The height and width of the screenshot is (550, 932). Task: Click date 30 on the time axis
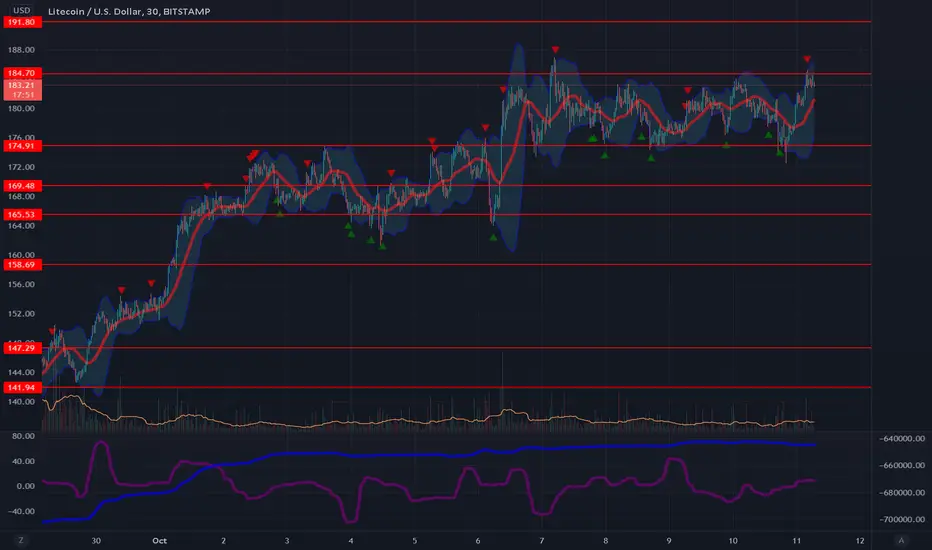(96, 540)
